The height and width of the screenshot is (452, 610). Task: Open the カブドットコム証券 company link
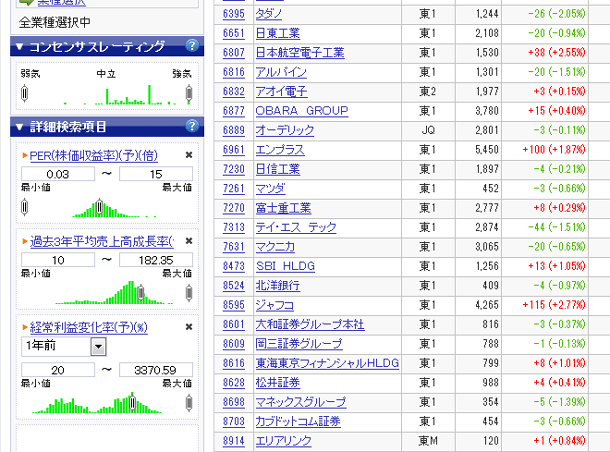click(x=298, y=422)
